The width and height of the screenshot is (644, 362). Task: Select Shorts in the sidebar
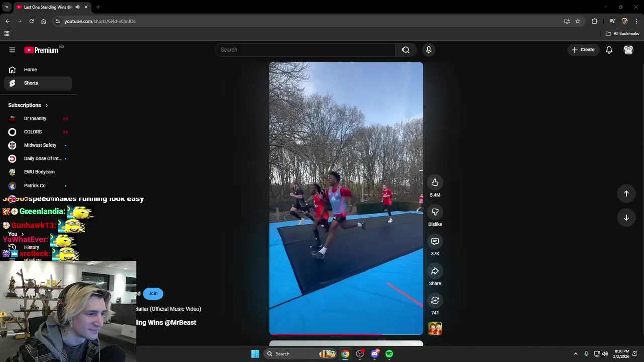click(x=38, y=83)
